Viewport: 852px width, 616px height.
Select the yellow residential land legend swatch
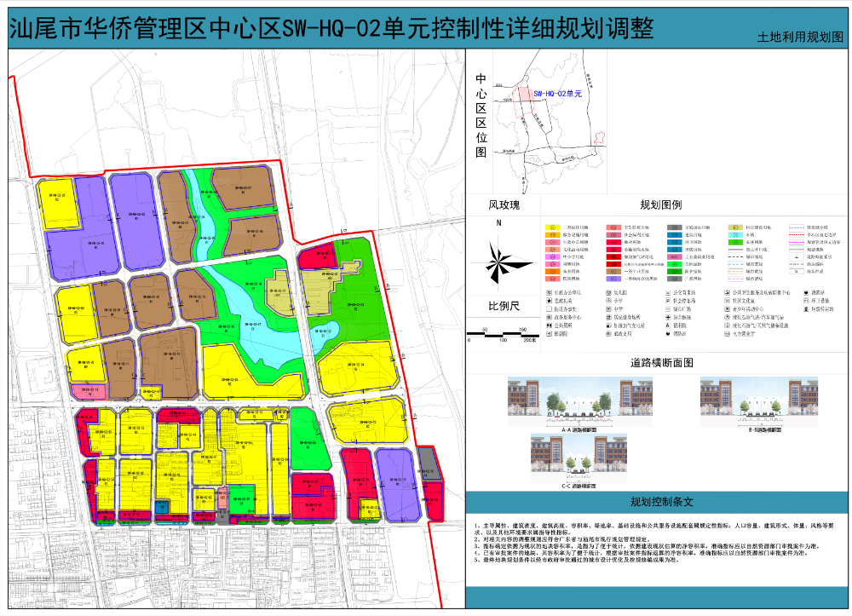click(x=551, y=228)
